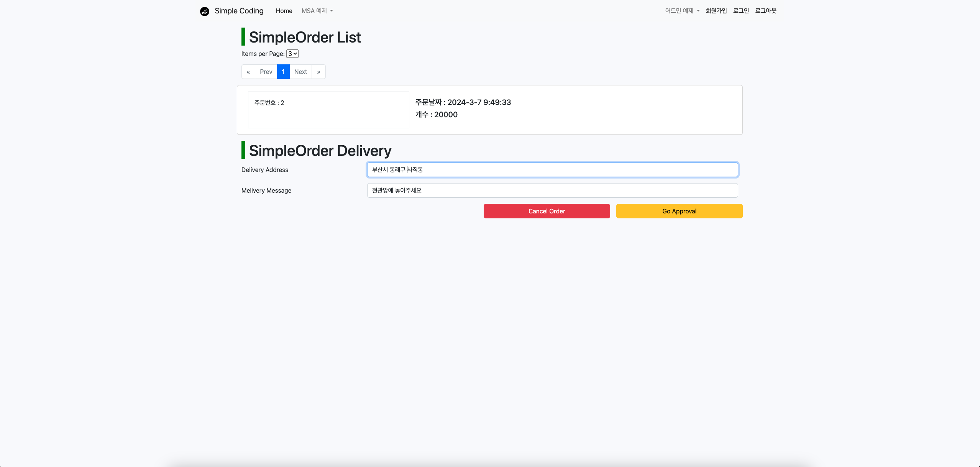980x467 pixels.
Task: Click the 회원가입 nav link
Action: [716, 11]
